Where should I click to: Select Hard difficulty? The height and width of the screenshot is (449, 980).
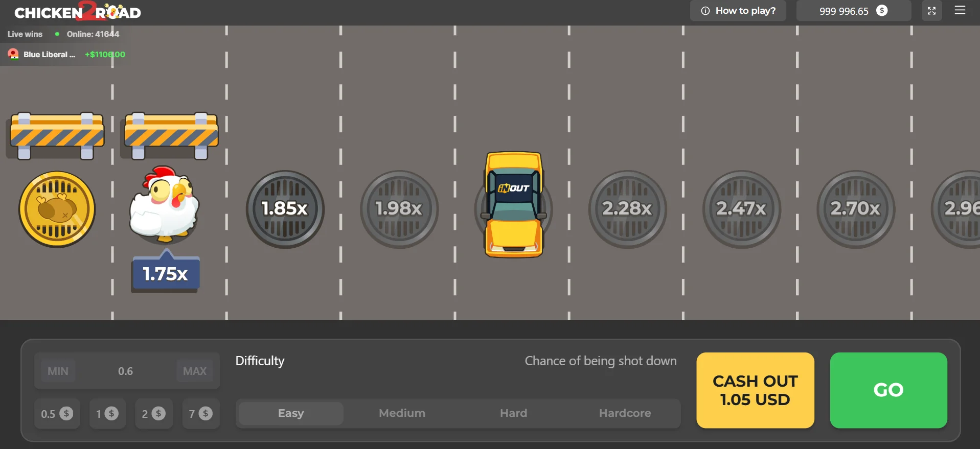tap(513, 413)
